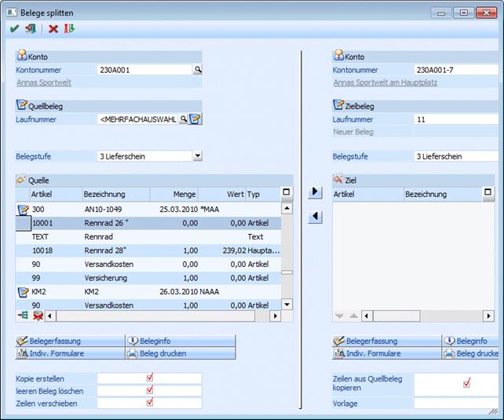Click the edit icon next to Laufnummer field
Image resolution: width=504 pixels, height=420 pixels.
(x=195, y=119)
